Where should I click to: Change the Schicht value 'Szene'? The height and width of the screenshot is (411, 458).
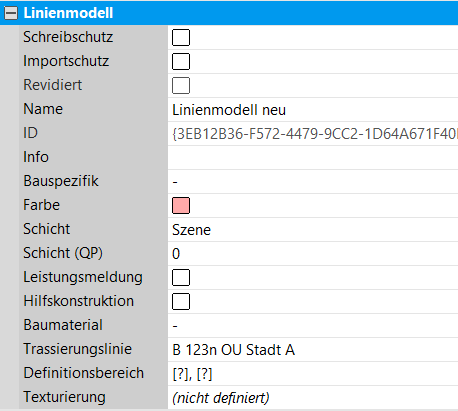(313, 230)
